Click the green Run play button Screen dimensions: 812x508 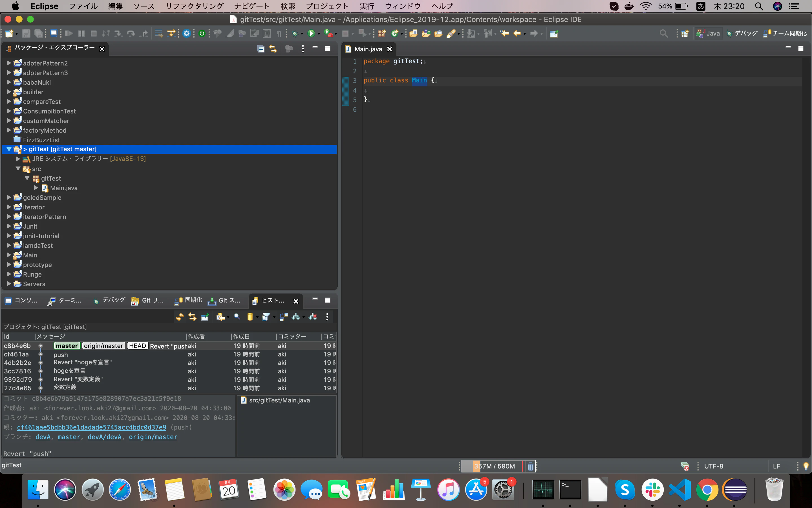(x=311, y=33)
